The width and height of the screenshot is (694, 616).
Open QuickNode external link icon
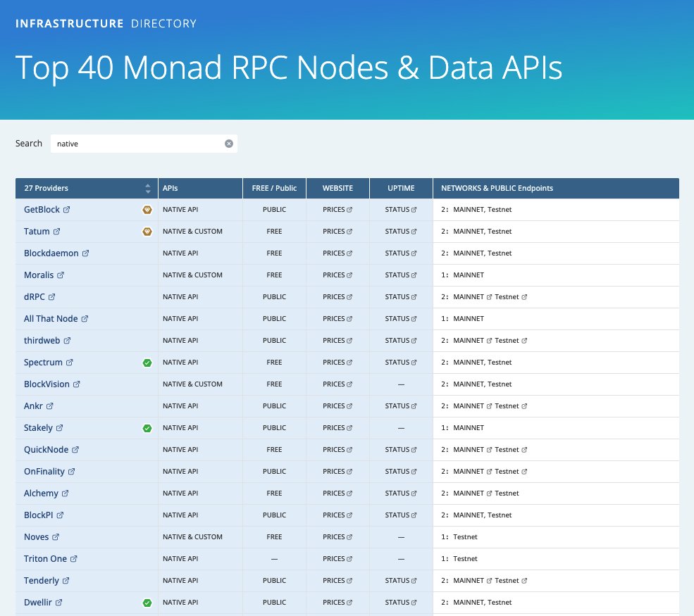pos(75,450)
